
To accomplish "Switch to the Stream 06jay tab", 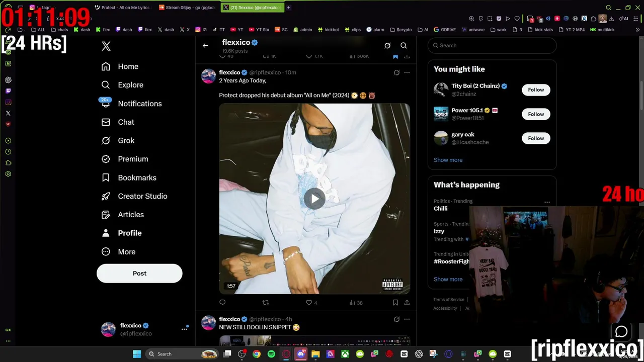I will (x=187, y=8).
